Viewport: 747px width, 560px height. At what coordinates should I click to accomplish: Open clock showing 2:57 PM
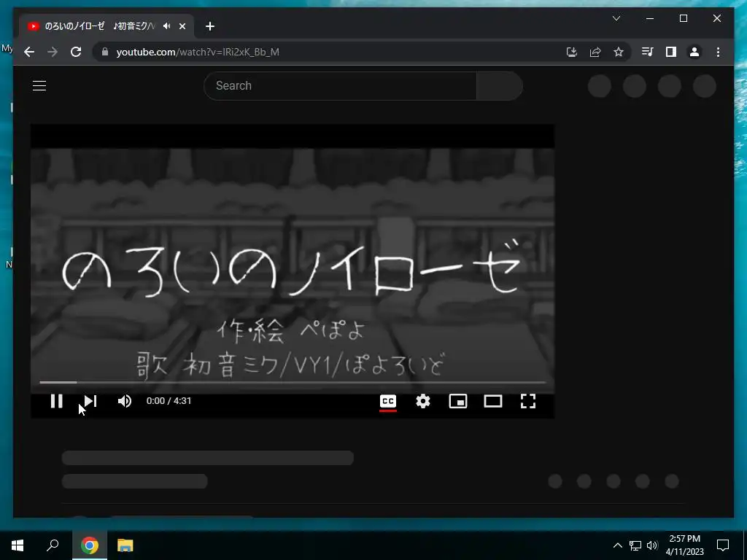[684, 545]
